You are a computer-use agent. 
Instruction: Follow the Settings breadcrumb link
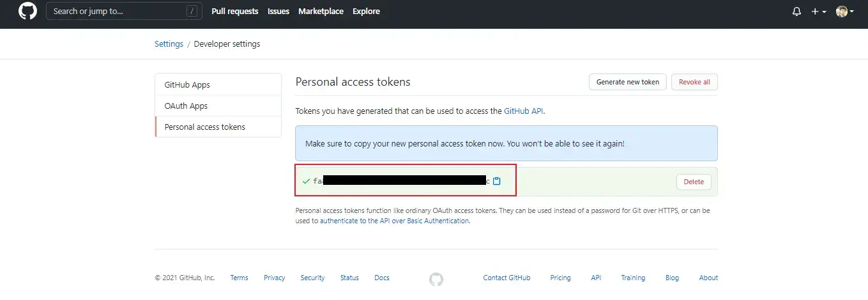(x=169, y=44)
